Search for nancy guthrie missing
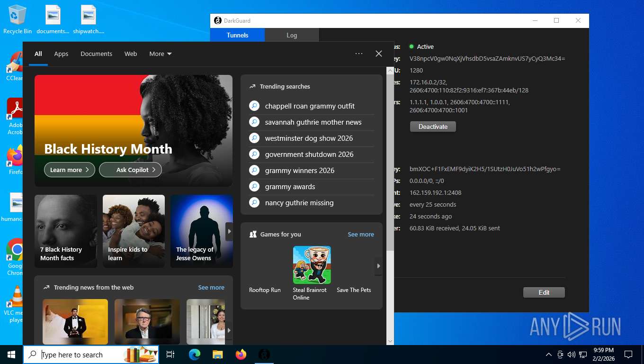This screenshot has width=644, height=364. (x=299, y=203)
